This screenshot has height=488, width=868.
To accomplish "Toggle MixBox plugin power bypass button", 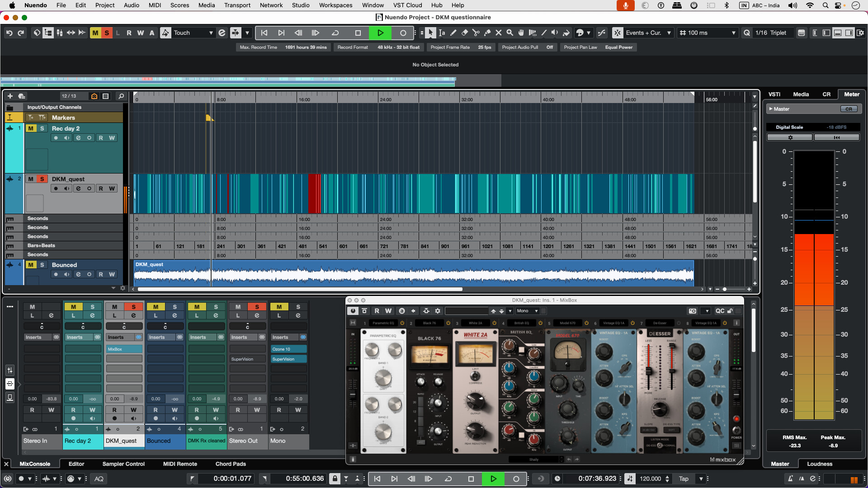I will [x=353, y=311].
